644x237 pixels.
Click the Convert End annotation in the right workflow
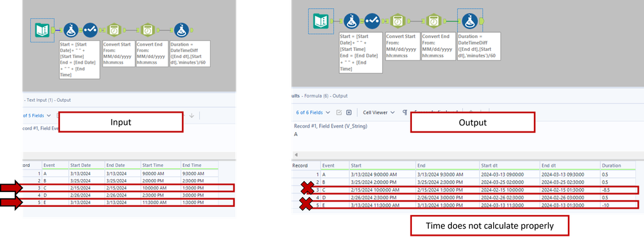pyautogui.click(x=438, y=46)
